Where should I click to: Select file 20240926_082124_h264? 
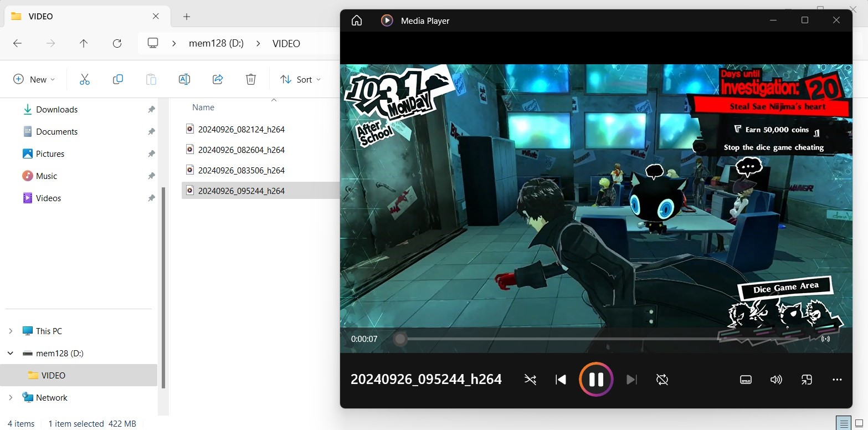(x=242, y=129)
